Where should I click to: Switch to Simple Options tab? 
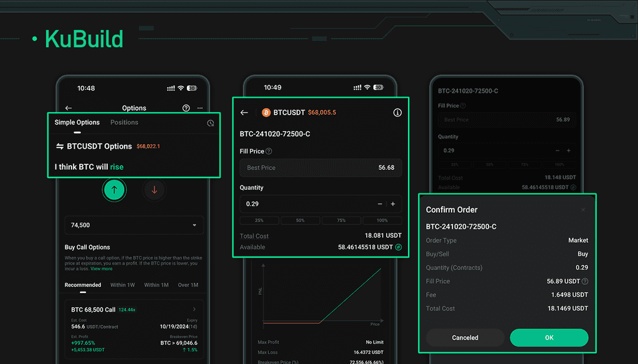[x=77, y=123]
